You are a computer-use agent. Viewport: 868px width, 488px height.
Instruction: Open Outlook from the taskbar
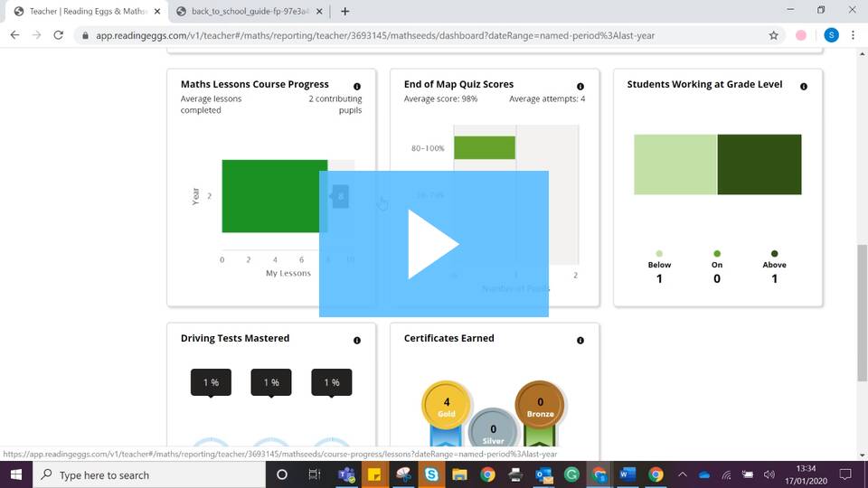coord(543,474)
